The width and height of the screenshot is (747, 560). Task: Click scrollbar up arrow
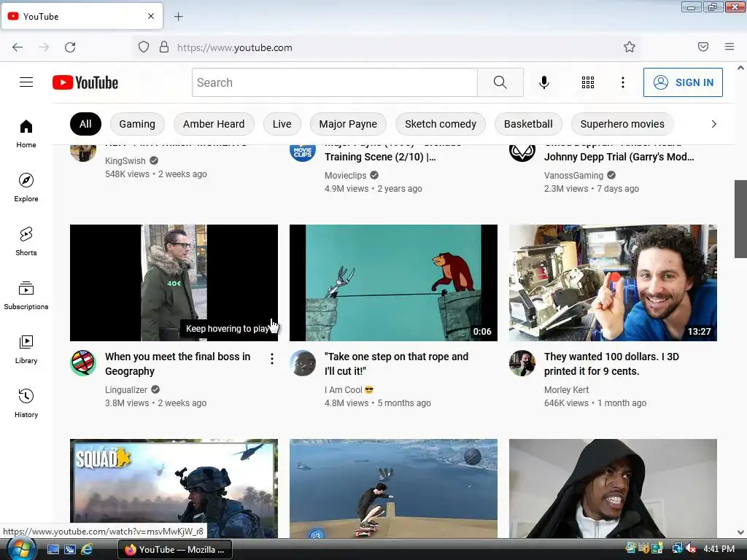pyautogui.click(x=741, y=68)
